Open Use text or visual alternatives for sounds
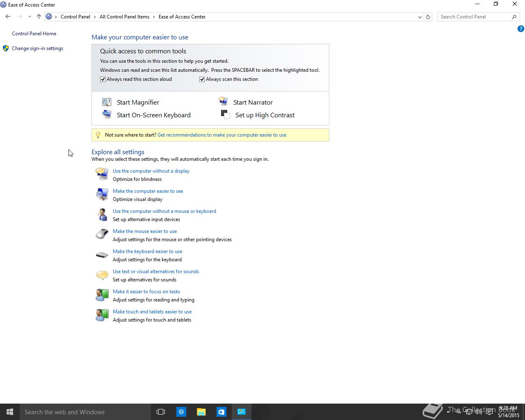This screenshot has height=420, width=525. coord(156,272)
